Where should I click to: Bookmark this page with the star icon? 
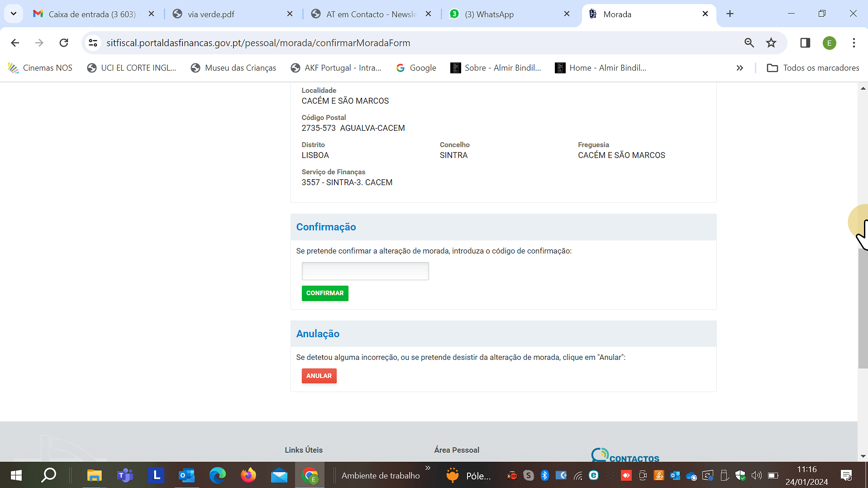tap(771, 43)
